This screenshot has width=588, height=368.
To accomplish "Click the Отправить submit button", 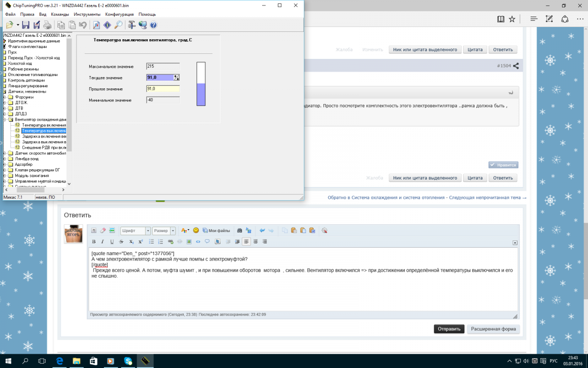I will (449, 329).
